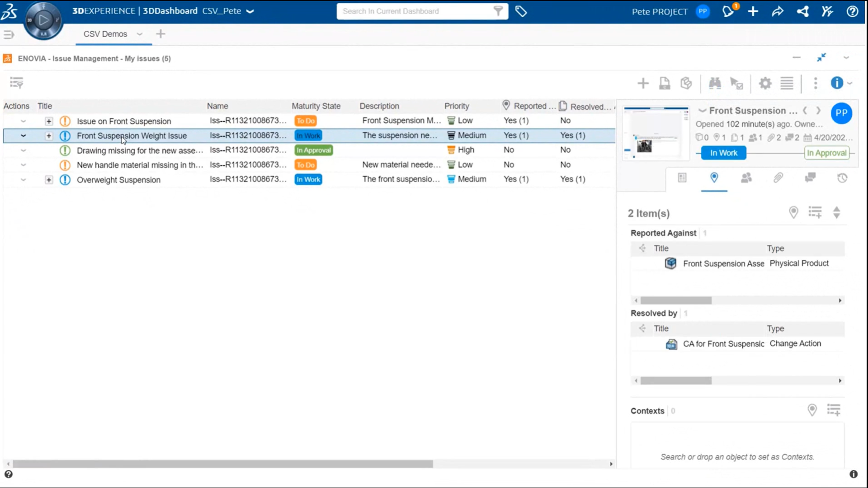View collaborators with the people icon

(x=746, y=178)
